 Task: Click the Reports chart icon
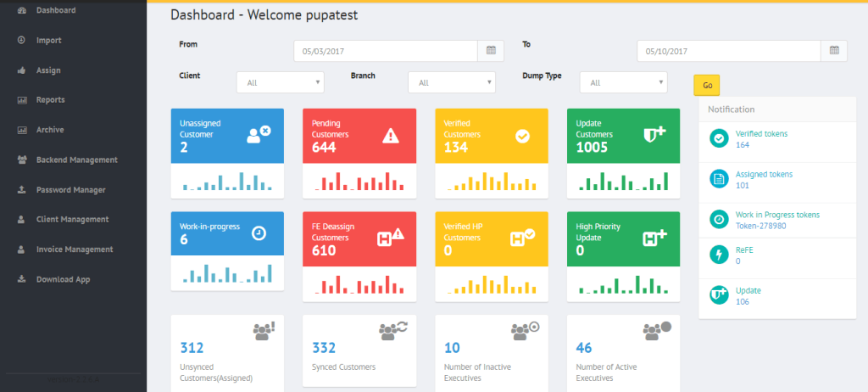tap(22, 100)
